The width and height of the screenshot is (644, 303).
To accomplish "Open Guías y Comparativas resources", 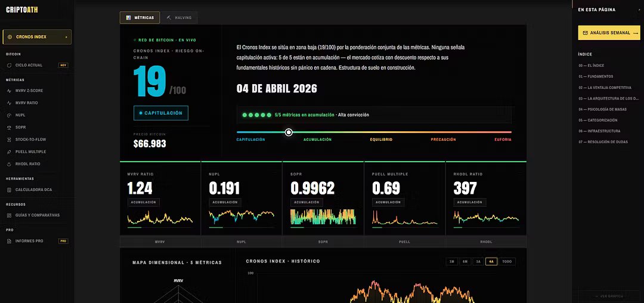I will (37, 215).
